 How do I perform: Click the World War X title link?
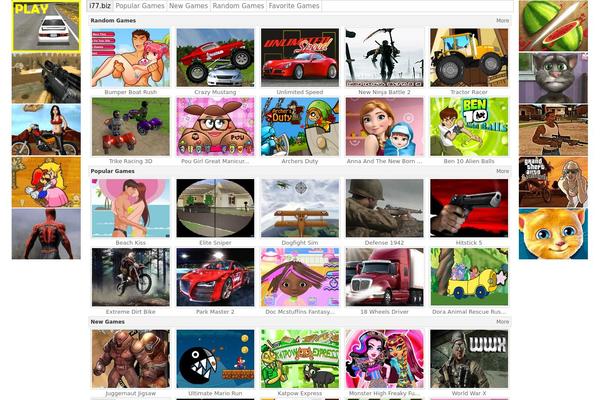coord(469,393)
